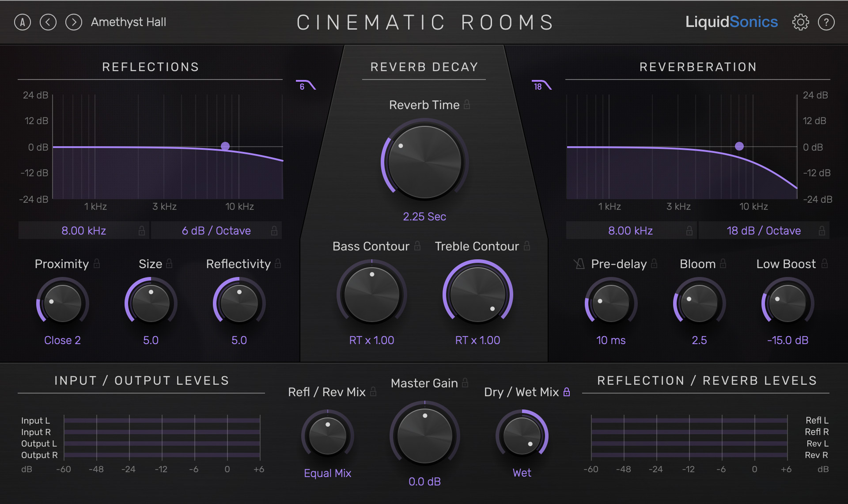
Task: Click the Input L level meter
Action: 162,421
